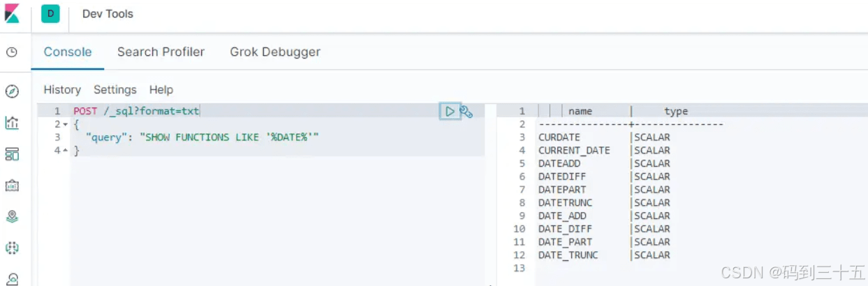Select the Console tab
The image size is (868, 286).
coord(68,52)
